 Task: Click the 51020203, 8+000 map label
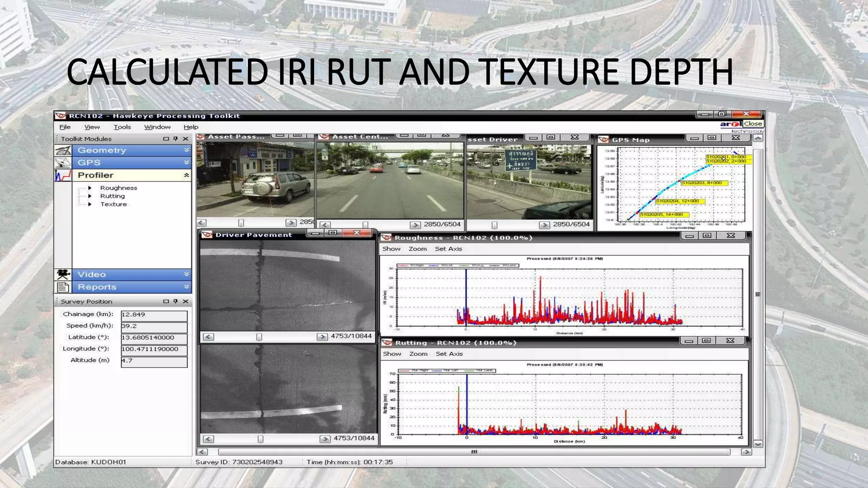point(704,183)
